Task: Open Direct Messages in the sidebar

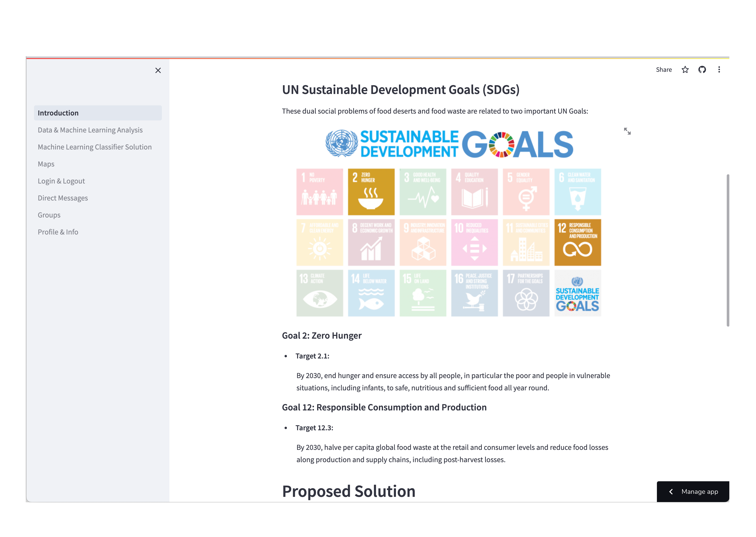Action: [63, 198]
